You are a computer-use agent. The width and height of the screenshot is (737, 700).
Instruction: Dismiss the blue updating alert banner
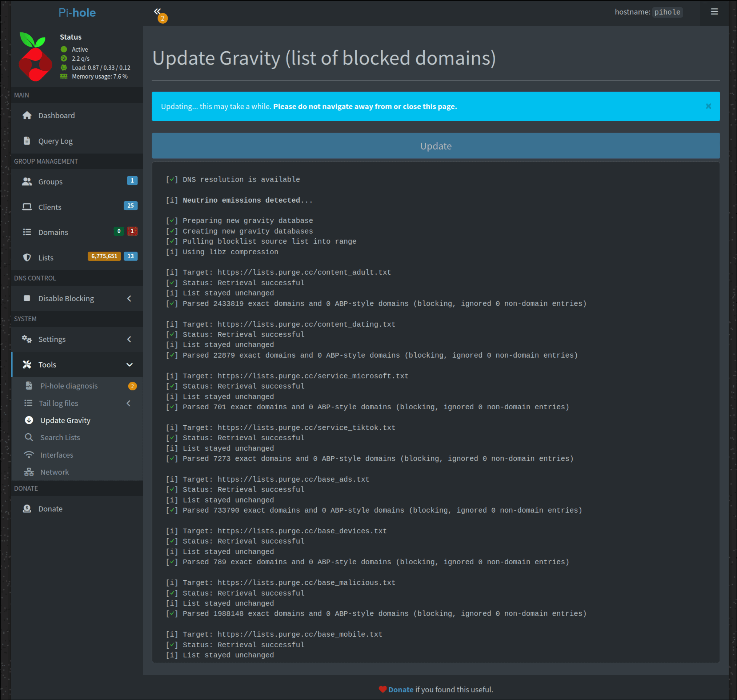coord(708,106)
